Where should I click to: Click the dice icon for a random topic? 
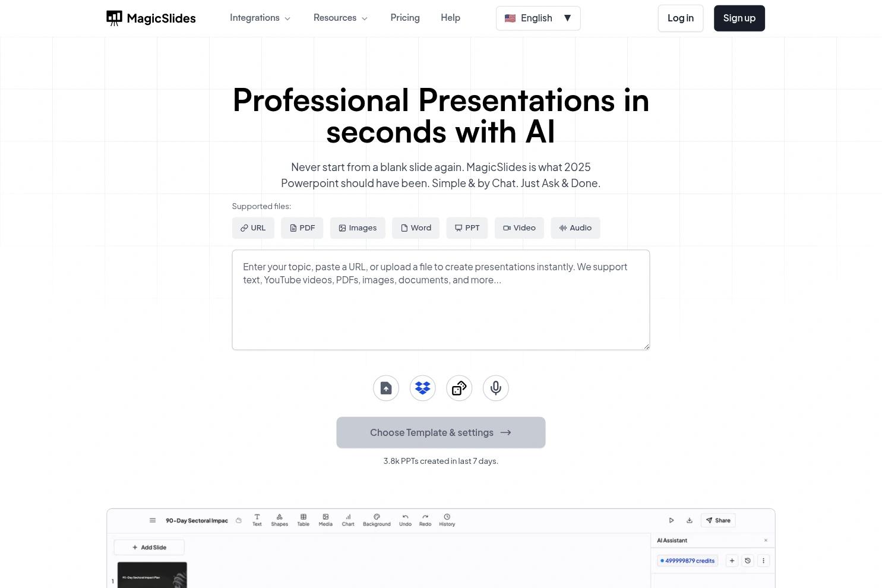tap(459, 388)
